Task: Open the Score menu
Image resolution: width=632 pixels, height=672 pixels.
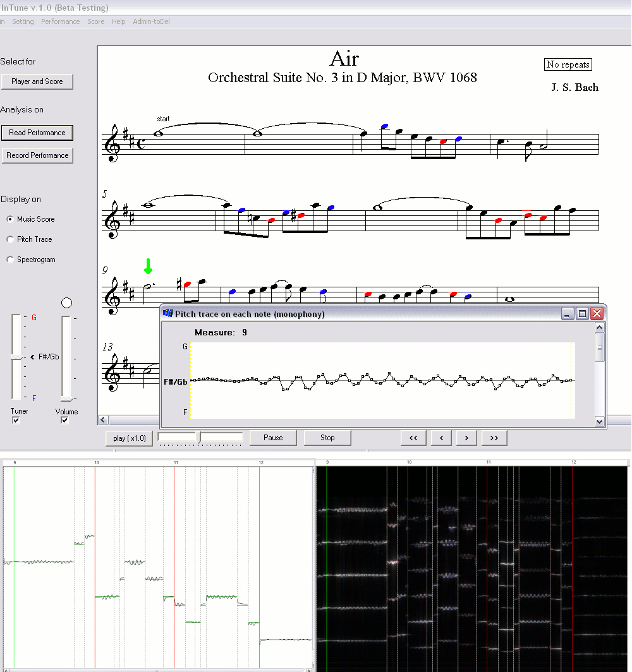Action: [96, 21]
